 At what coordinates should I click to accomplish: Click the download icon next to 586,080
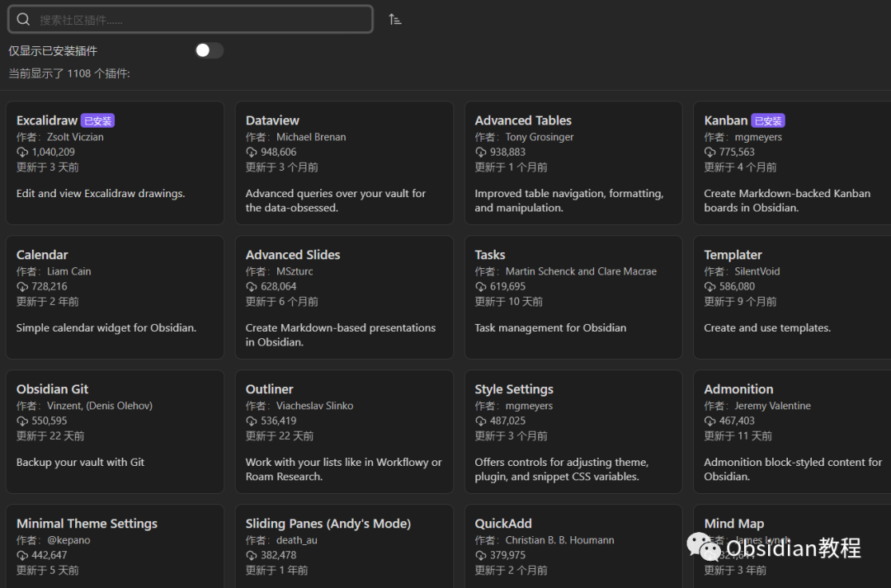click(x=709, y=287)
